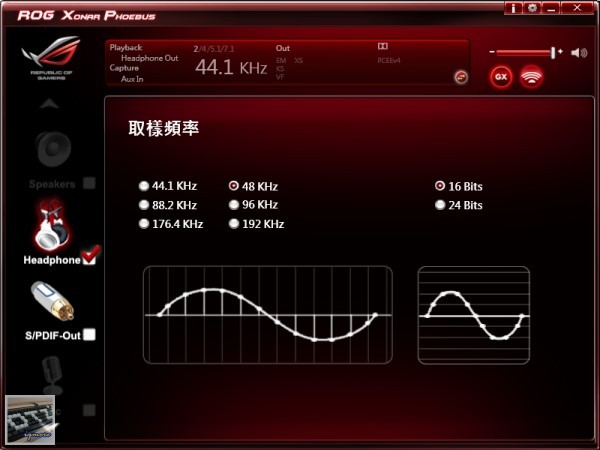Click the round swap button in status panel

pyautogui.click(x=461, y=77)
